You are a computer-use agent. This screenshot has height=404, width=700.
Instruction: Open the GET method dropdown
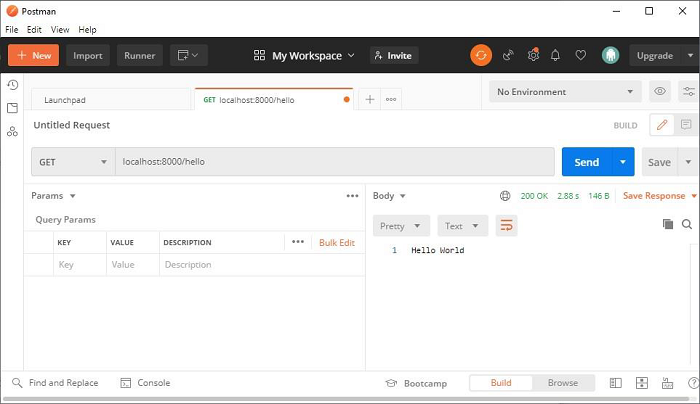click(73, 162)
